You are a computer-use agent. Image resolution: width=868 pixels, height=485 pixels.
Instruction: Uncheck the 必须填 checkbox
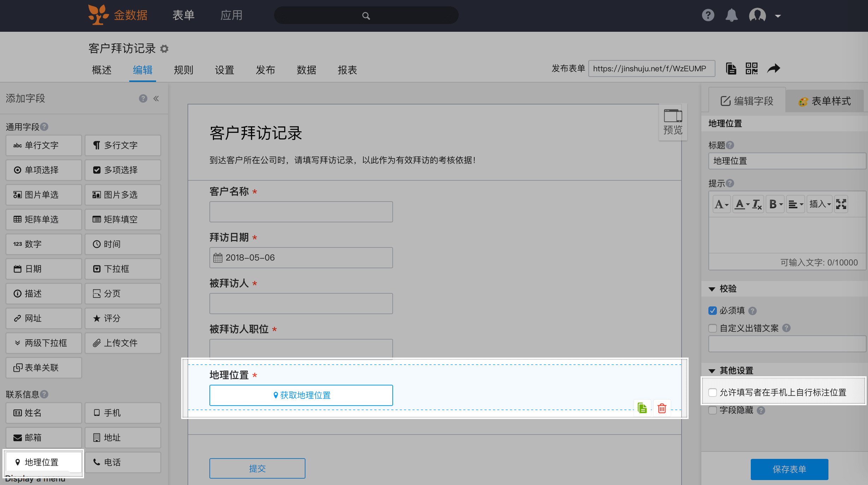[x=713, y=311]
